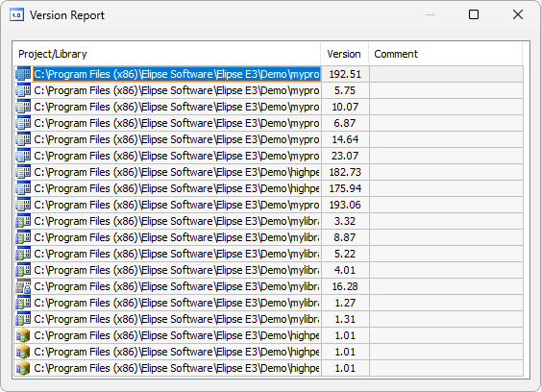The height and width of the screenshot is (392, 541).
Task: Select the project icon in the 182.73 row
Action: coord(23,172)
